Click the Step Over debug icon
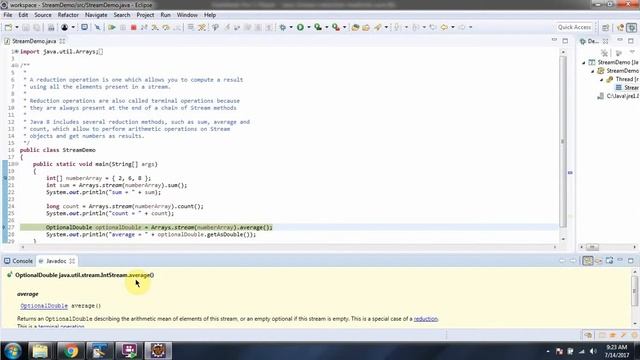Viewport: 640px width, 360px height. (166, 27)
